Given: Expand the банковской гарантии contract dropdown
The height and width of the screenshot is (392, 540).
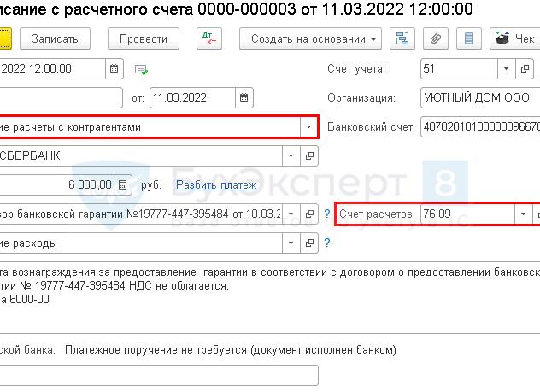Looking at the screenshot, I should pyautogui.click(x=291, y=214).
